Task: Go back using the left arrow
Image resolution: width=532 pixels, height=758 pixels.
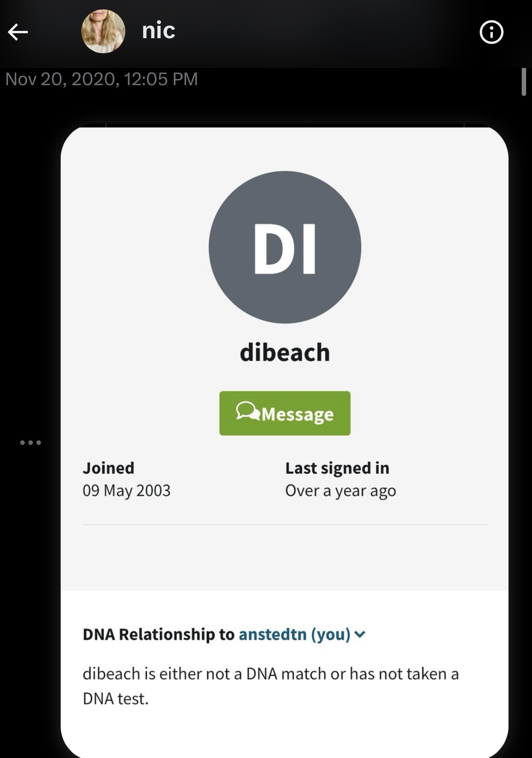Action: pyautogui.click(x=18, y=32)
